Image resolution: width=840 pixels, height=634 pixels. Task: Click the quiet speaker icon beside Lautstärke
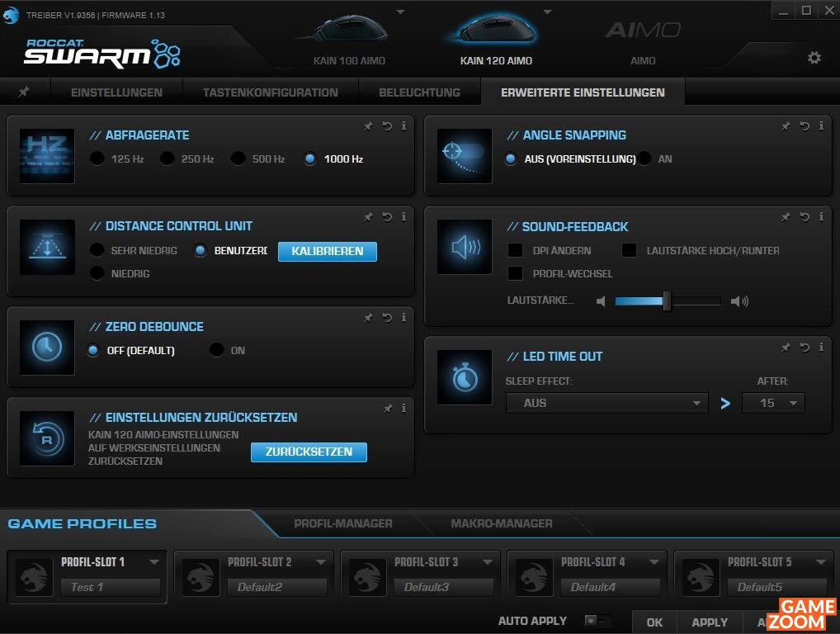[x=601, y=301]
